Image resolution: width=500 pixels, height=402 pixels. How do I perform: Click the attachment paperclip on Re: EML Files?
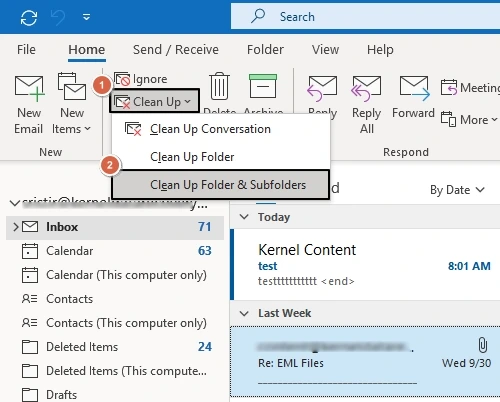click(483, 345)
